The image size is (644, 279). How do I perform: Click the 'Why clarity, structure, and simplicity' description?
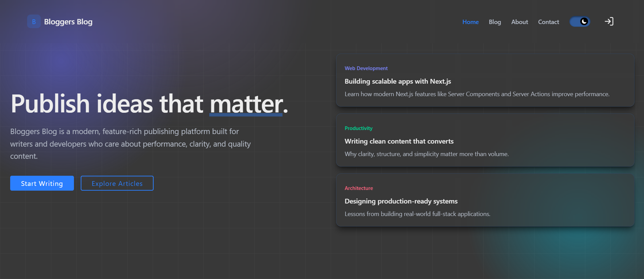pyautogui.click(x=427, y=154)
